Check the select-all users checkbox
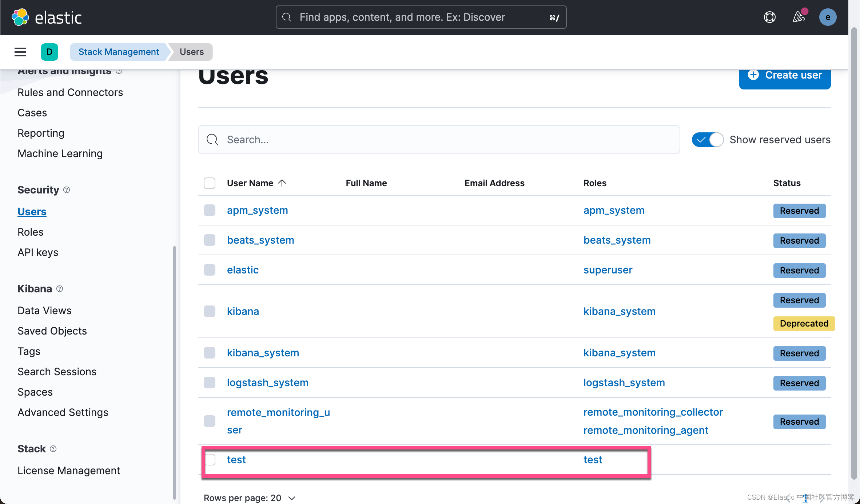The image size is (860, 504). click(x=210, y=183)
